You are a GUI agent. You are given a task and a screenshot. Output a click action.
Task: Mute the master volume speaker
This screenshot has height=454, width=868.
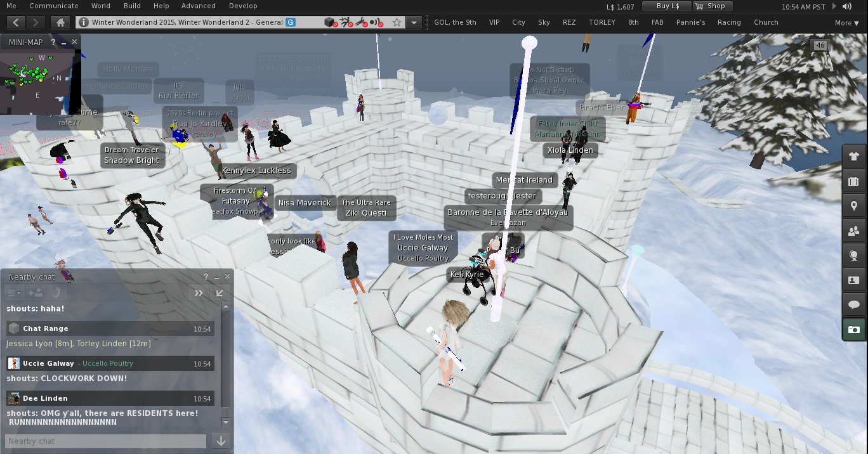pyautogui.click(x=847, y=6)
